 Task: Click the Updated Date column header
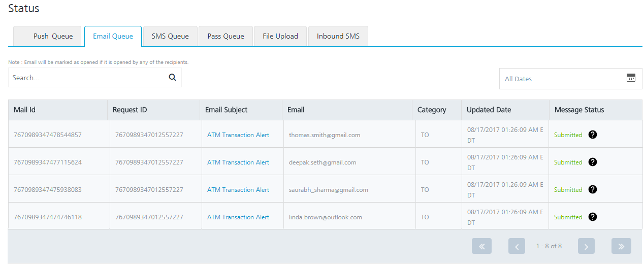point(489,110)
